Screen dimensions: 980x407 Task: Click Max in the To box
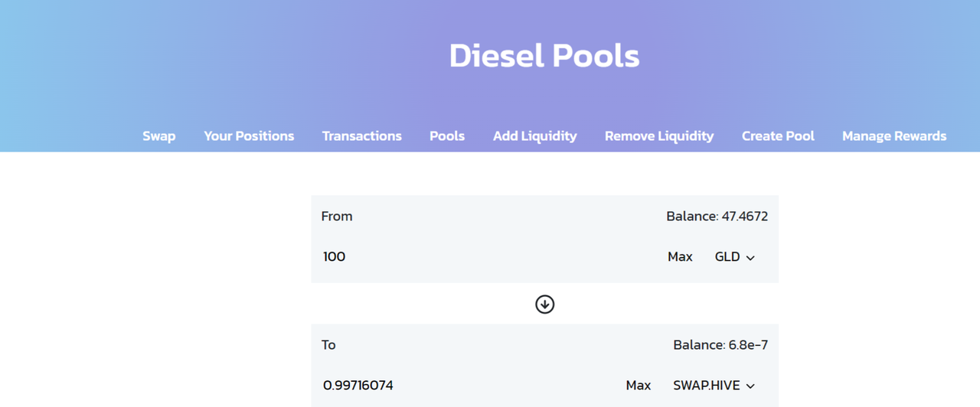[x=639, y=386]
